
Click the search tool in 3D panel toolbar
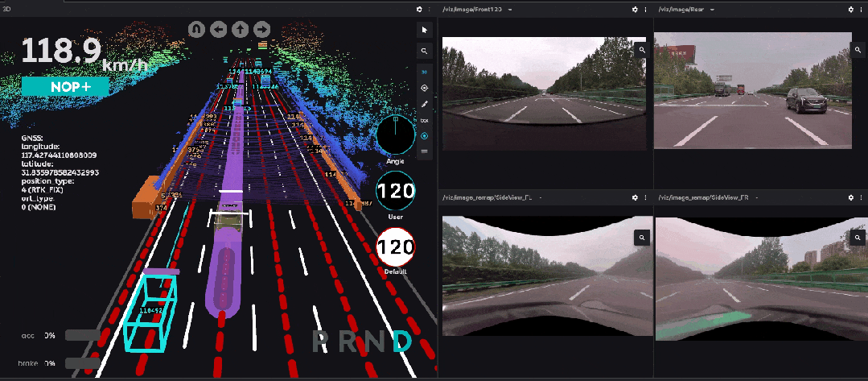click(x=425, y=51)
